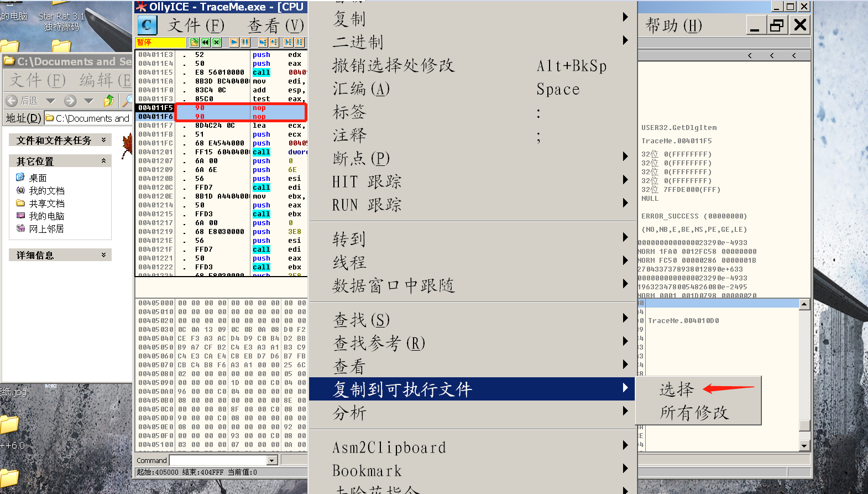Screen dimensions: 868x494
Task: Open the Command bar dropdown arrow
Action: 271,460
